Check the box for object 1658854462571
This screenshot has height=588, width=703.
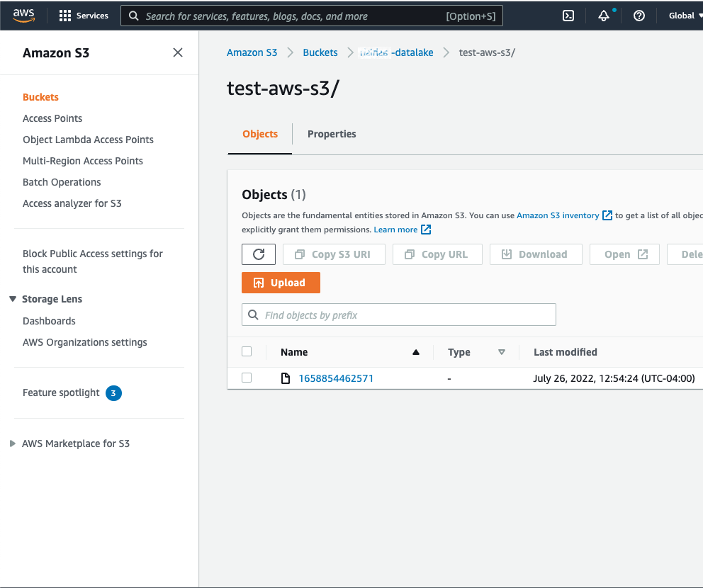(247, 378)
